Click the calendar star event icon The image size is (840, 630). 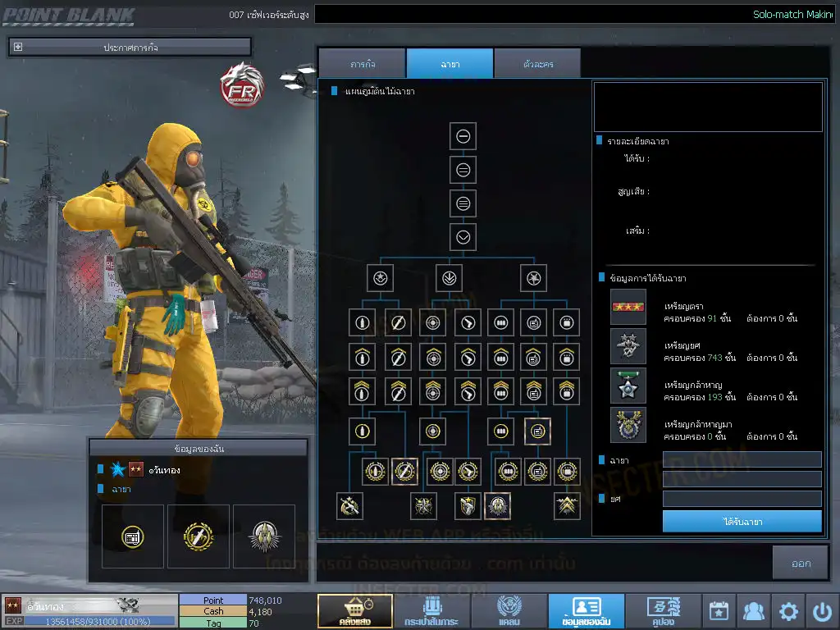[719, 611]
